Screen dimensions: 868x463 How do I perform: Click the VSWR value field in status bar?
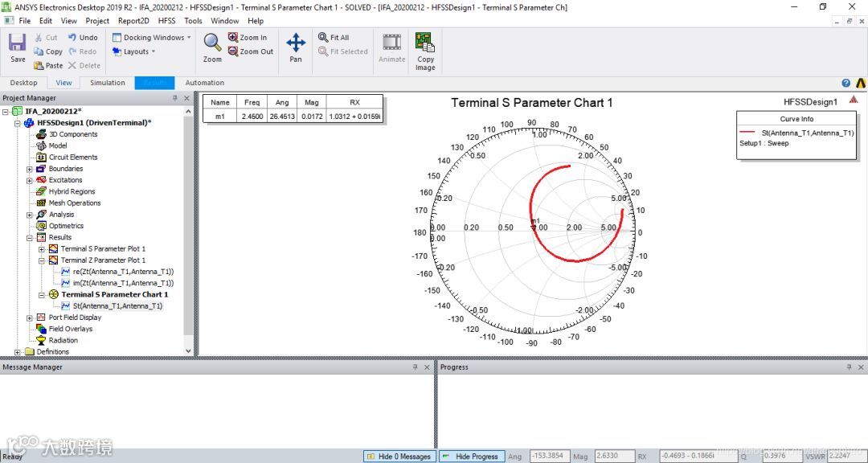(x=847, y=457)
